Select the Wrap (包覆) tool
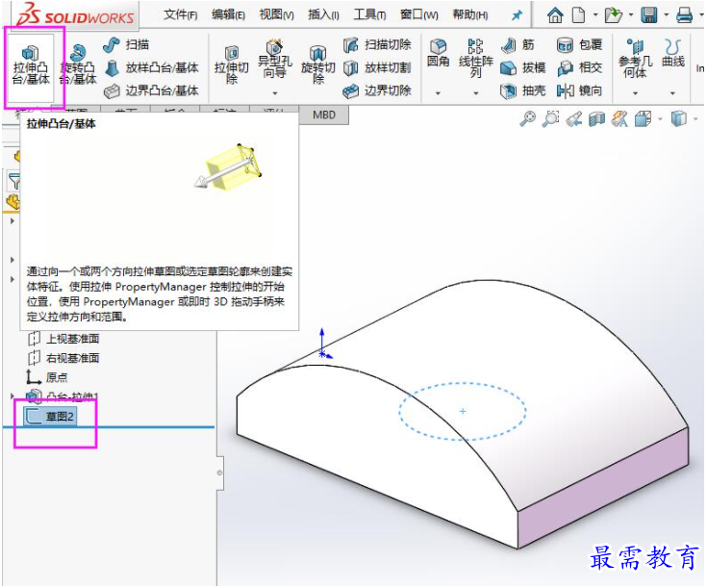Viewport: 707px width, 588px height. click(x=579, y=44)
